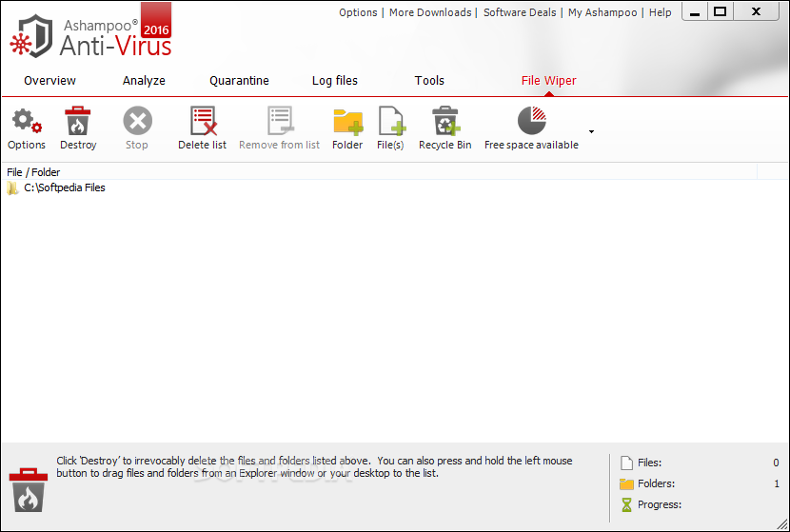The width and height of the screenshot is (790, 532).
Task: Click the Free space available pie icon
Action: [531, 121]
